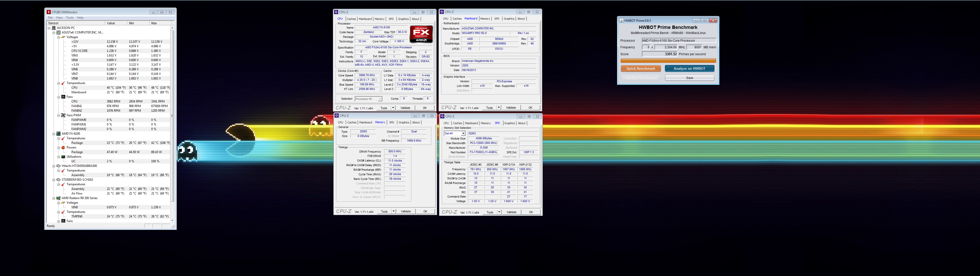Click the hard drive icon beside Hitachi HTS545016B9A300
The image size is (980, 276).
(x=59, y=166)
